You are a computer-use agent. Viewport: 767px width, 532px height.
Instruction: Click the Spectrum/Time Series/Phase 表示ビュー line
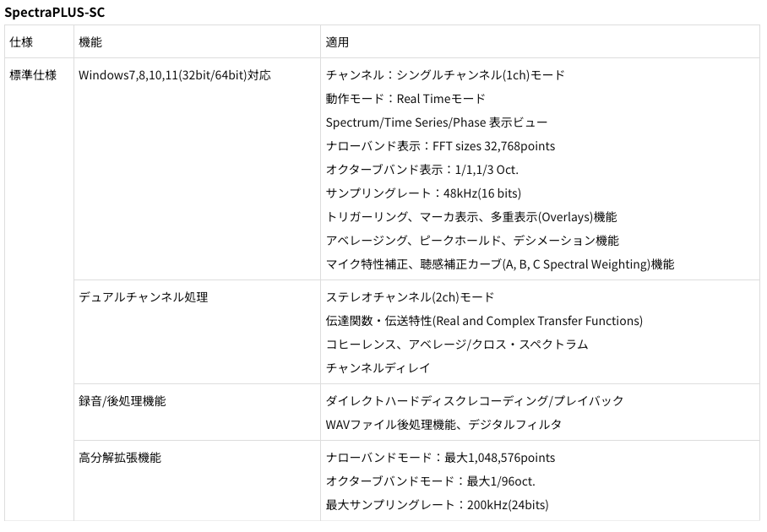(x=436, y=122)
